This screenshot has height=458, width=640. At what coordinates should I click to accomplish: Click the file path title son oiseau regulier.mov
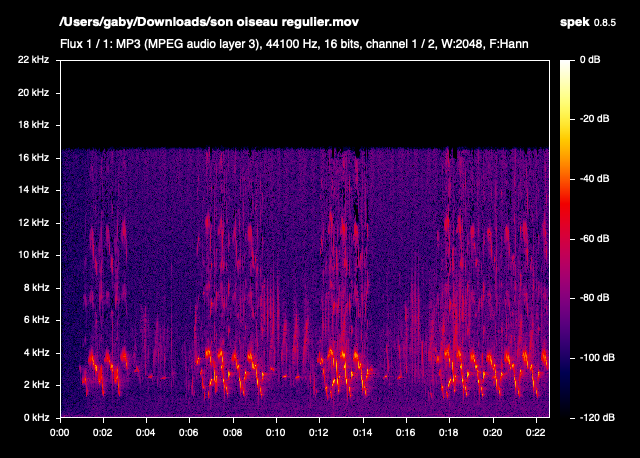[207, 22]
